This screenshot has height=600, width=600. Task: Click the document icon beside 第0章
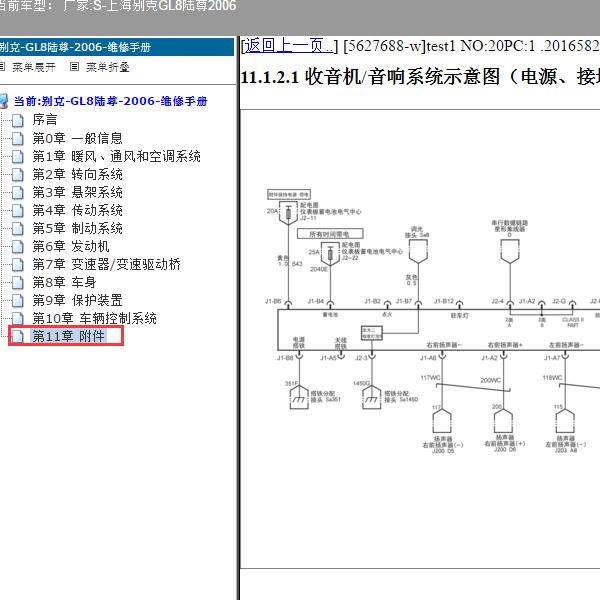17,139
